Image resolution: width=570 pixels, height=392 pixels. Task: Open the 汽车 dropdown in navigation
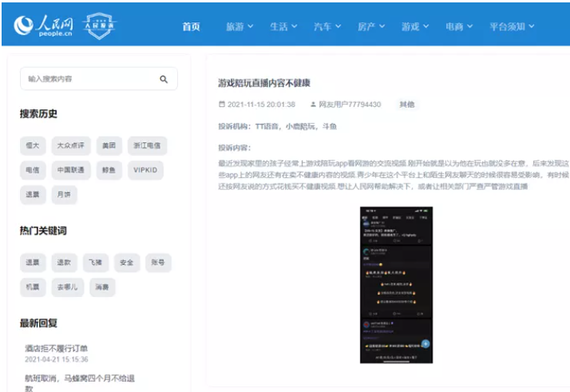pos(327,26)
